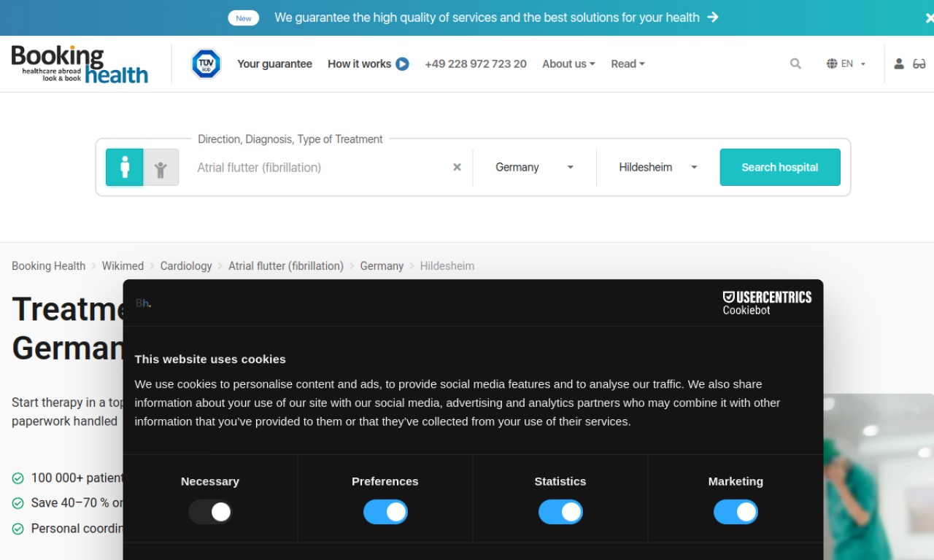Play the How it works video icon
Viewport: 934px width, 560px height.
[x=402, y=64]
